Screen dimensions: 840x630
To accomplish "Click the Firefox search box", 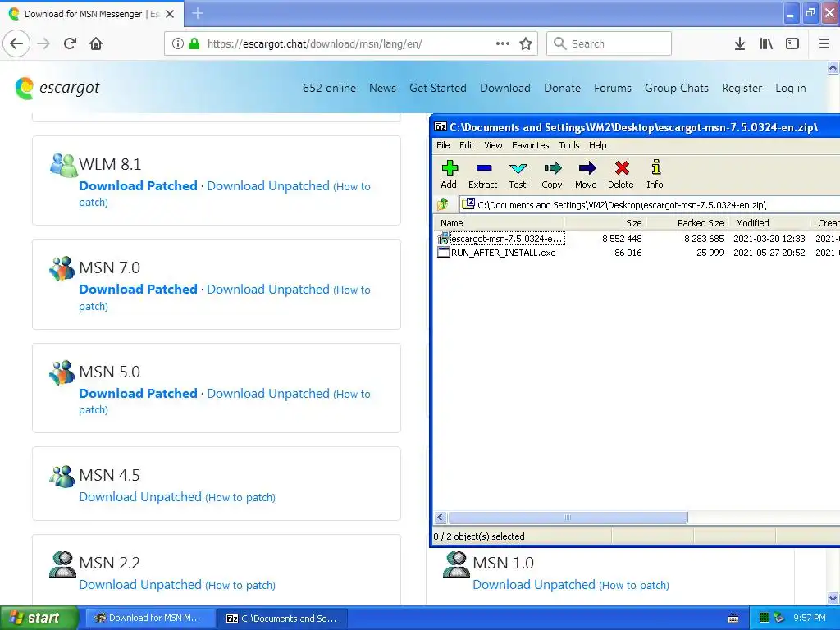I will click(609, 43).
